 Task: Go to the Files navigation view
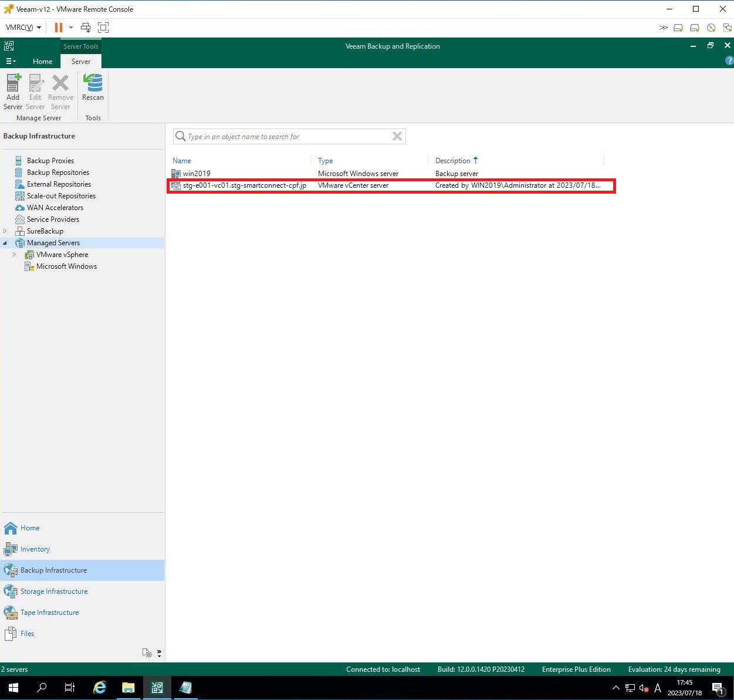[82, 634]
